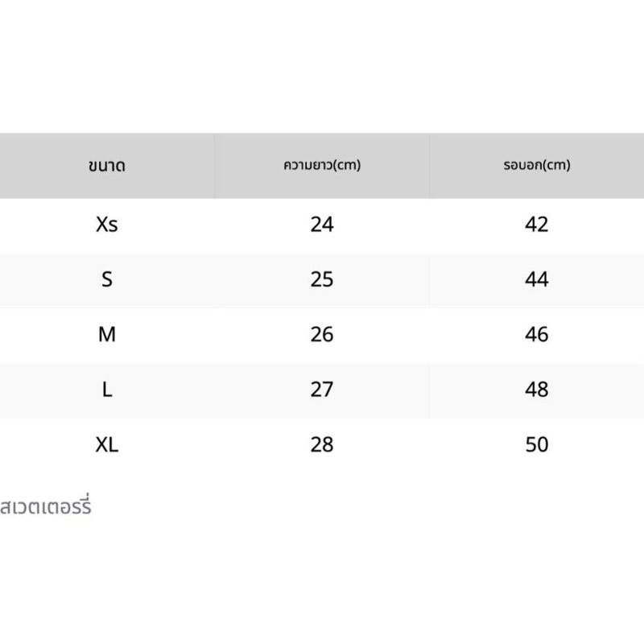Select the L size cell
Image resolution: width=644 pixels, height=644 pixels.
point(107,390)
